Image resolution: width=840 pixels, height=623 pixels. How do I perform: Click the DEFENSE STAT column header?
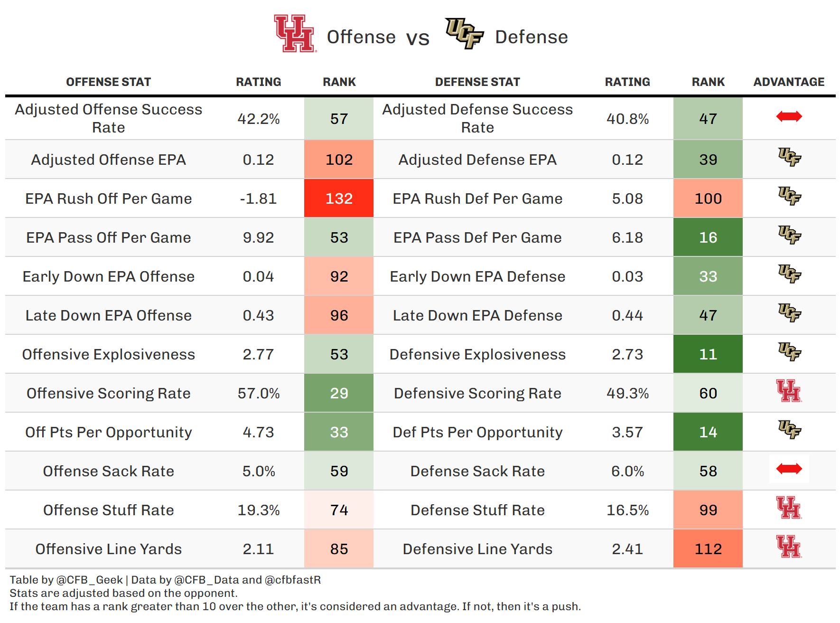[x=477, y=82]
